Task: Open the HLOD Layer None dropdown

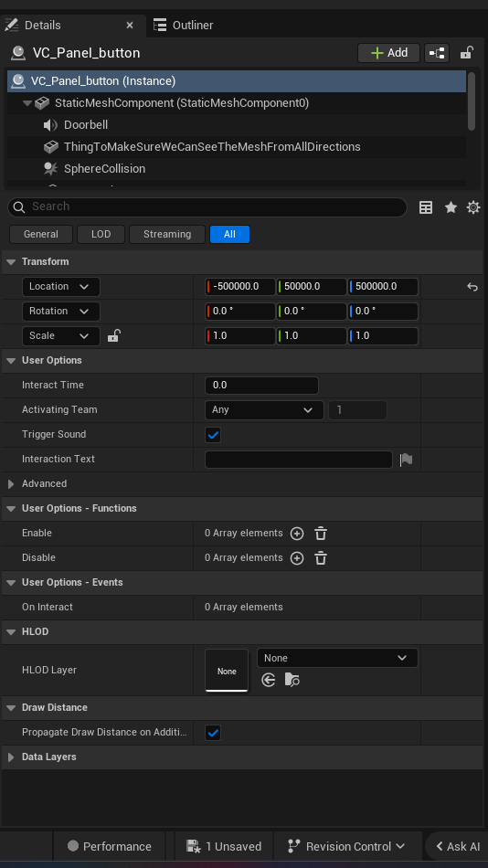Action: 337,658
